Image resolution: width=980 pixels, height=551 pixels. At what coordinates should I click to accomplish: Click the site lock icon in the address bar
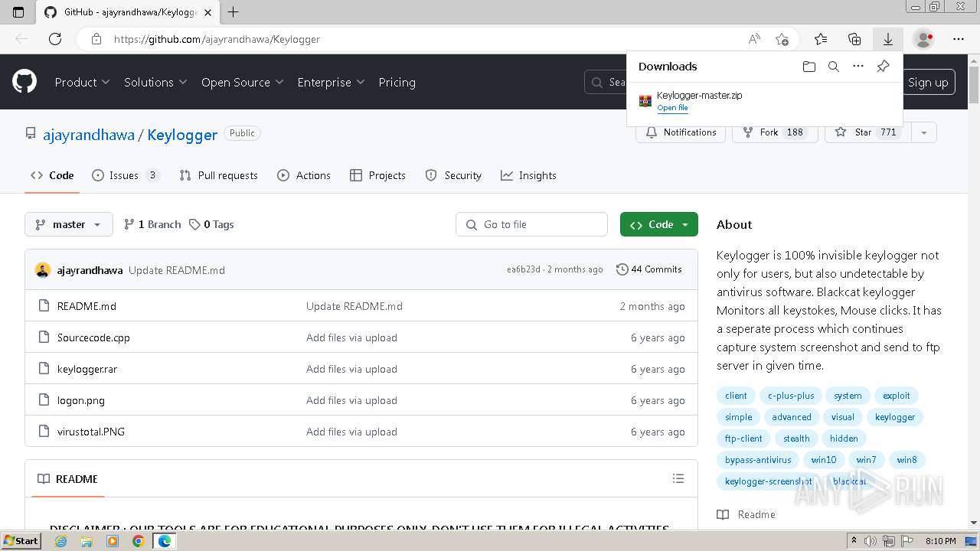pos(96,39)
